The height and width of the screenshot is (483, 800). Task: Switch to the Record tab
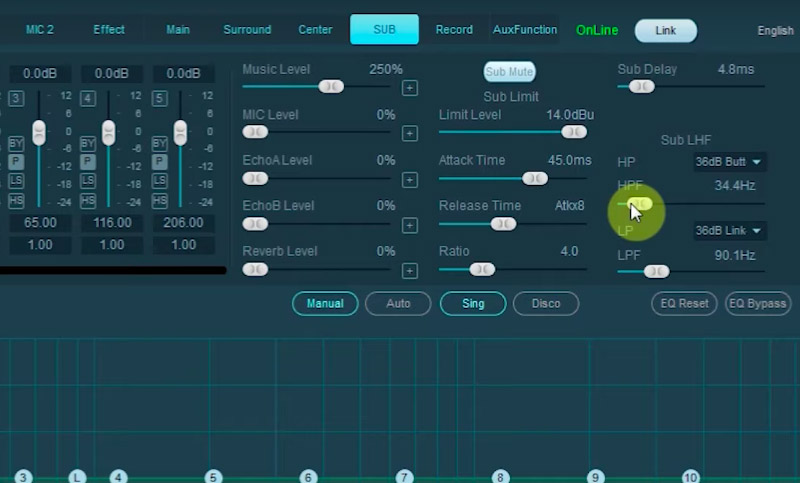tap(454, 30)
